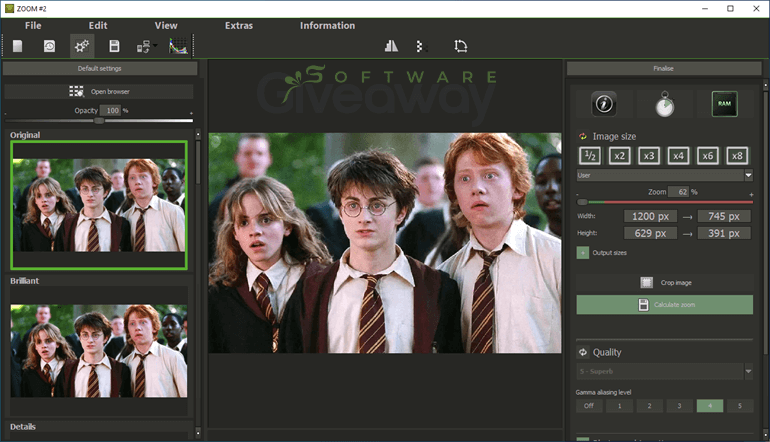Viewport: 770px width, 442px height.
Task: Click the plus end of Zoom slider
Action: pos(751,195)
